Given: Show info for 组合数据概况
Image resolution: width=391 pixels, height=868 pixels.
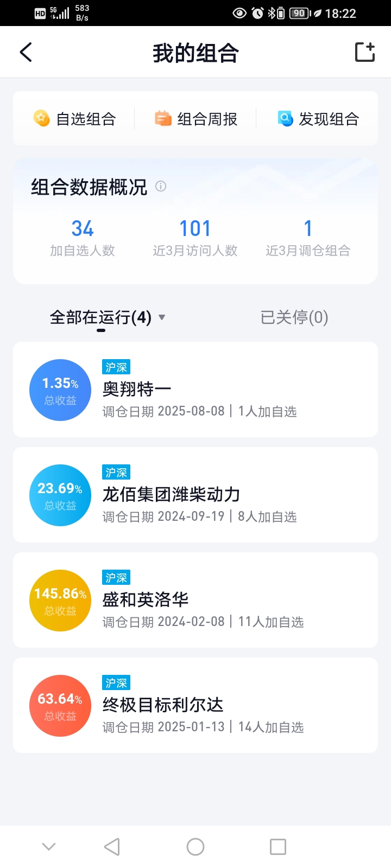Looking at the screenshot, I should tap(161, 186).
